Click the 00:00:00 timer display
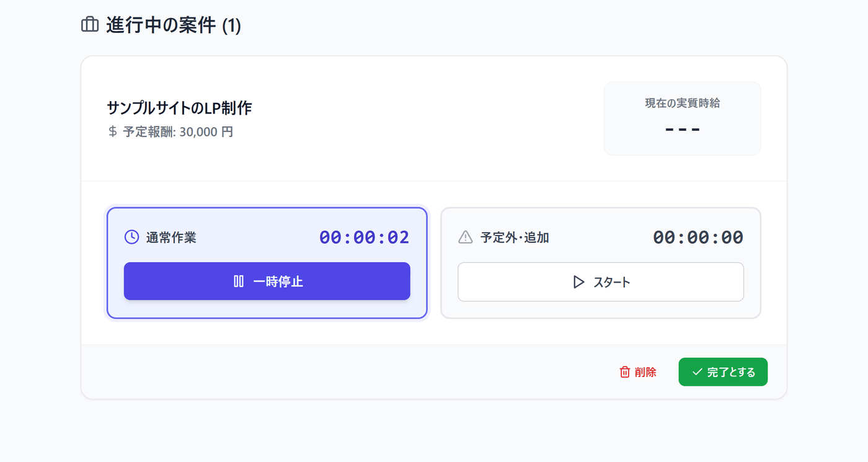This screenshot has width=868, height=462. tap(698, 238)
